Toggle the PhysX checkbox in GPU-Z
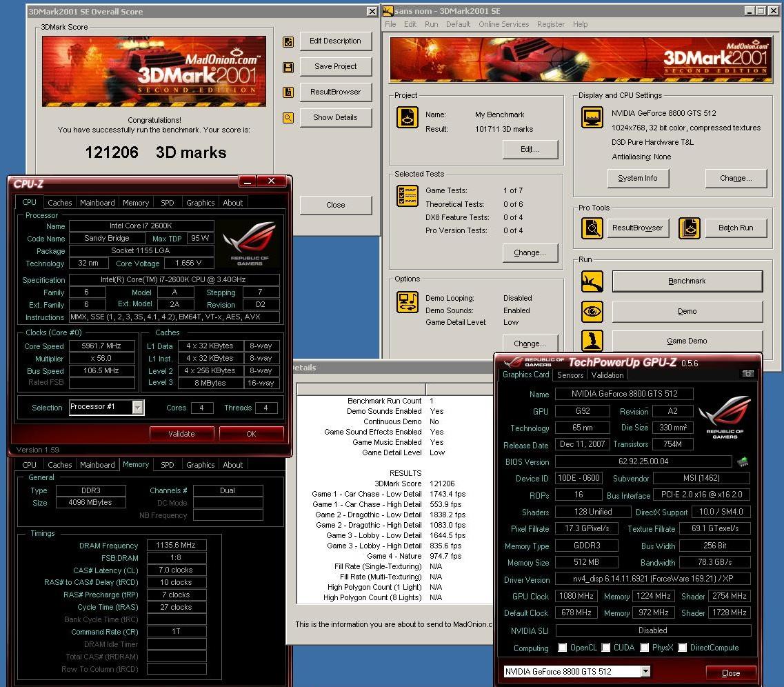Viewport: 784px width, 687px height. 644,648
